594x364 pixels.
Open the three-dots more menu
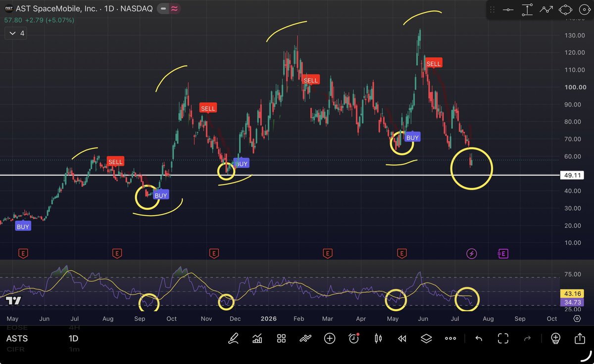(x=450, y=338)
